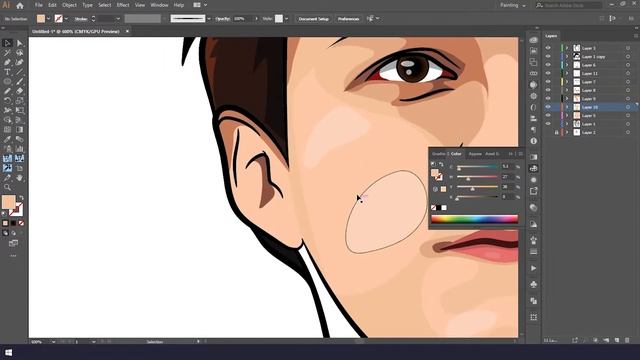This screenshot has height=360, width=640.
Task: Open the Layers panel menu icon
Action: [636, 36]
